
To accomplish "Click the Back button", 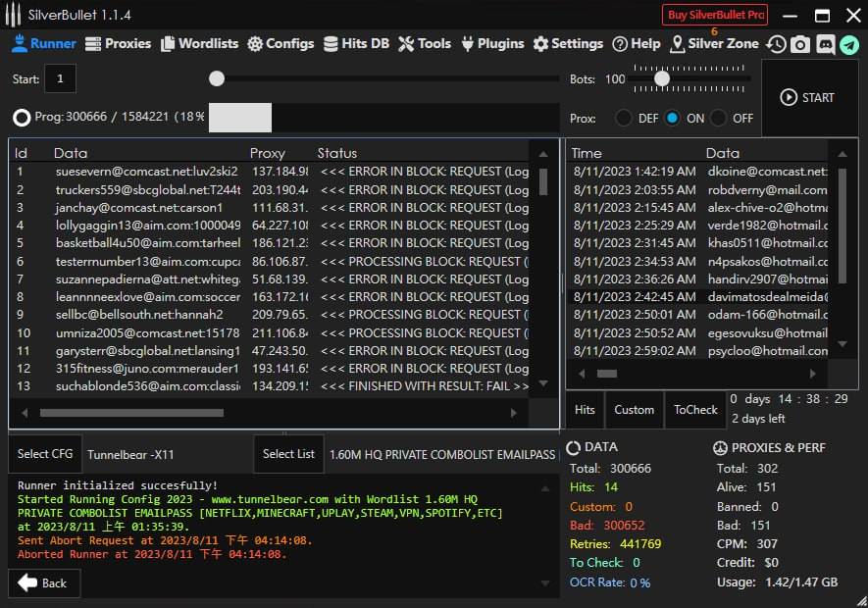I will pos(44,583).
